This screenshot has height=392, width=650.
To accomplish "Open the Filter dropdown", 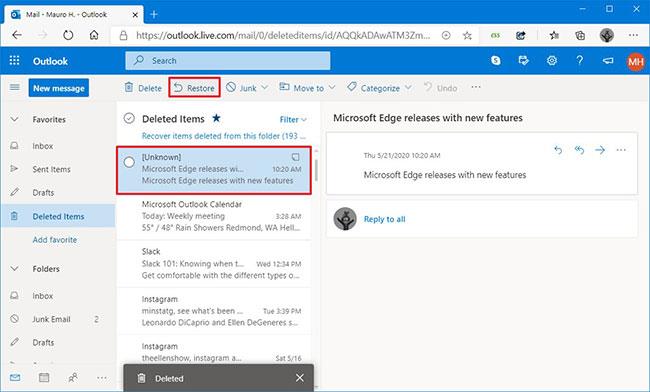I will (293, 120).
